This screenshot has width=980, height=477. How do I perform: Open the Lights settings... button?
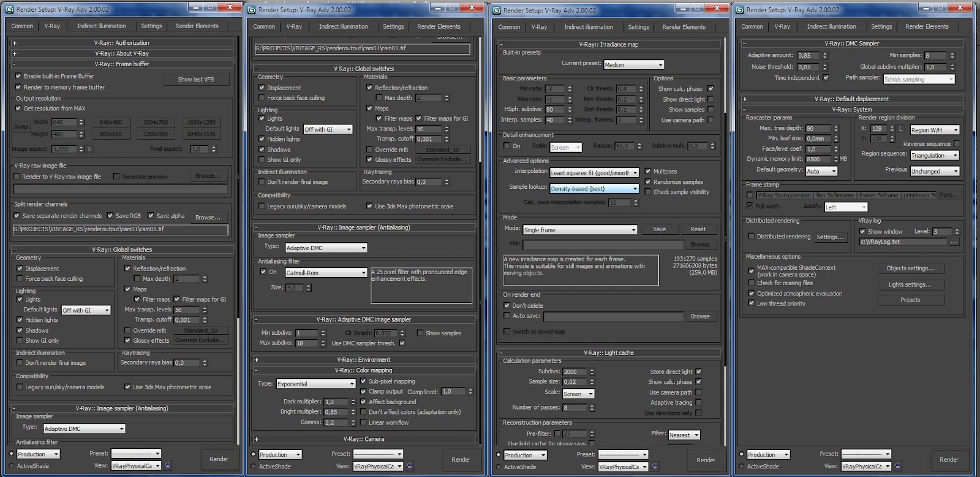910,284
